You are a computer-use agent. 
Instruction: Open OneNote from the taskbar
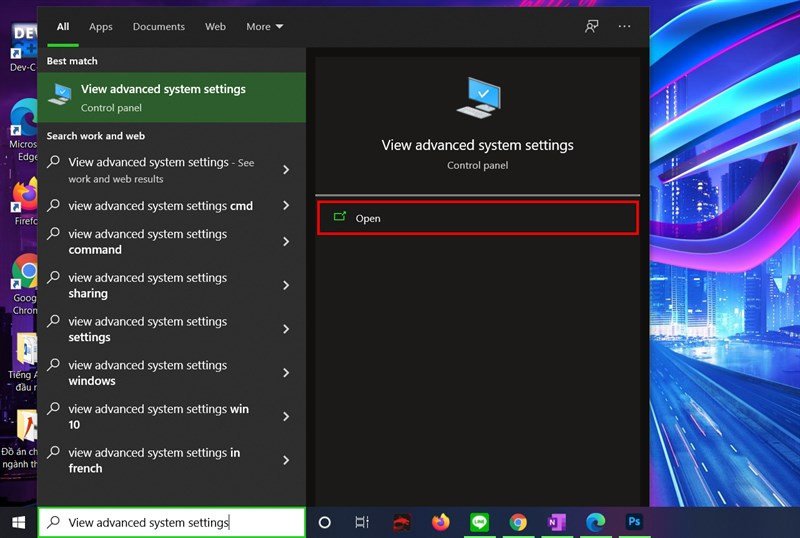point(556,522)
